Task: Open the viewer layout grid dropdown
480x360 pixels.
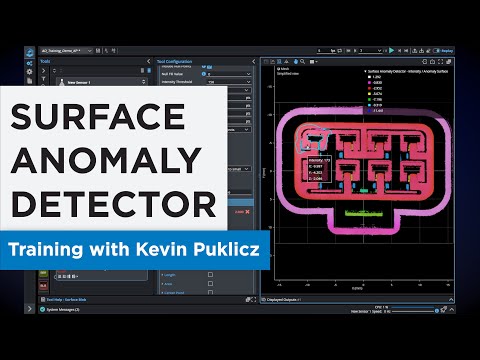Action: 313,61
